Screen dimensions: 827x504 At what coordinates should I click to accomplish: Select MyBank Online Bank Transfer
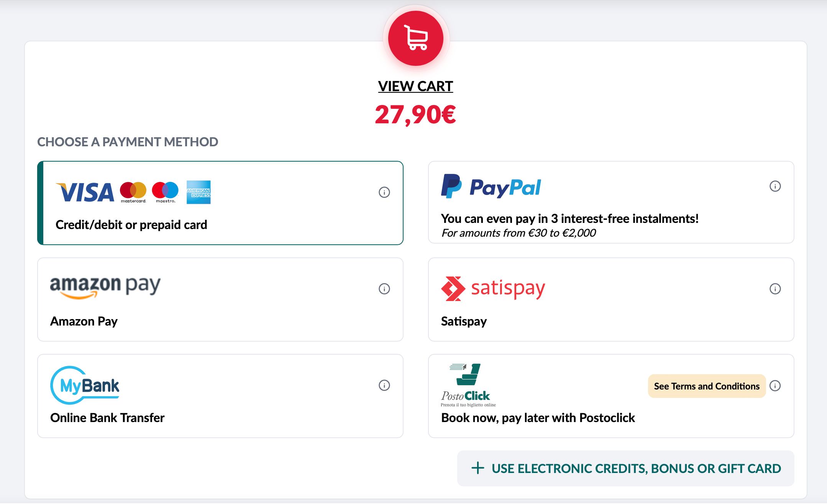pyautogui.click(x=220, y=396)
